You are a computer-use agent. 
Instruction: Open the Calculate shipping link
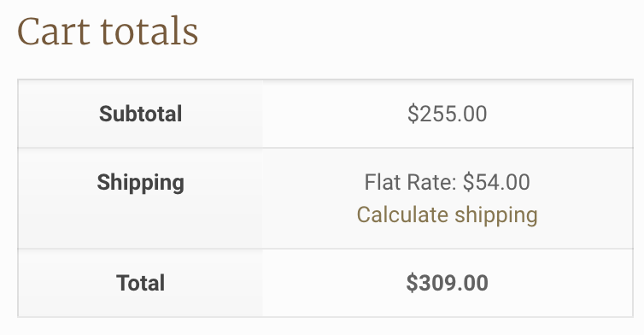(x=447, y=215)
